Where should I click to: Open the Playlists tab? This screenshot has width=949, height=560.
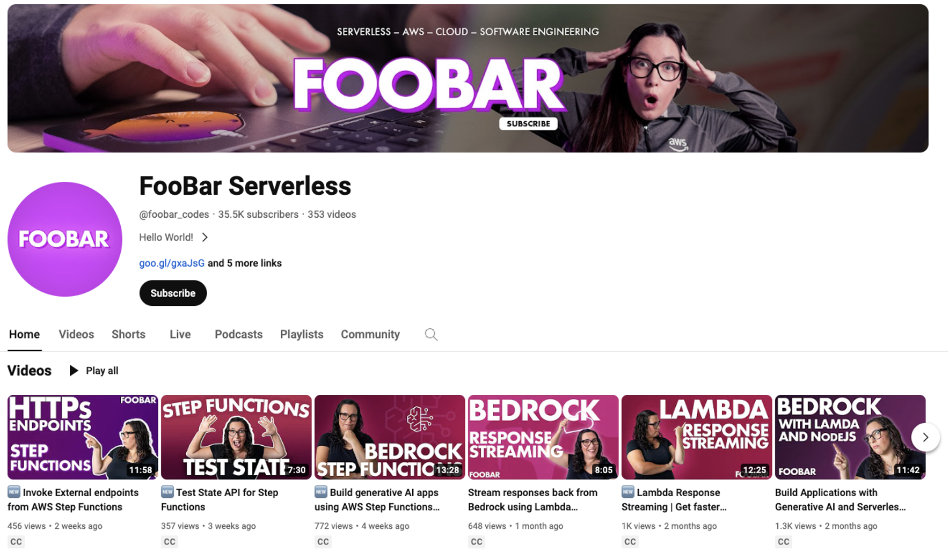click(x=302, y=335)
